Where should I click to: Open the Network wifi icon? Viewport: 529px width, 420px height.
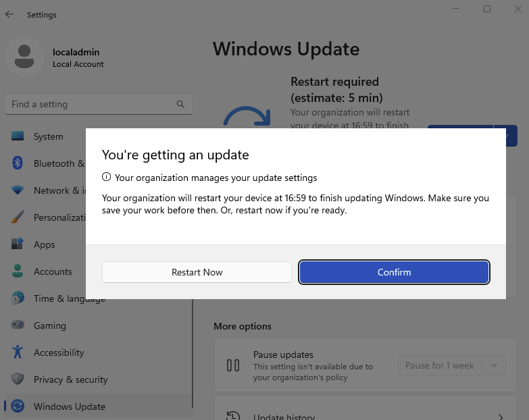point(18,190)
